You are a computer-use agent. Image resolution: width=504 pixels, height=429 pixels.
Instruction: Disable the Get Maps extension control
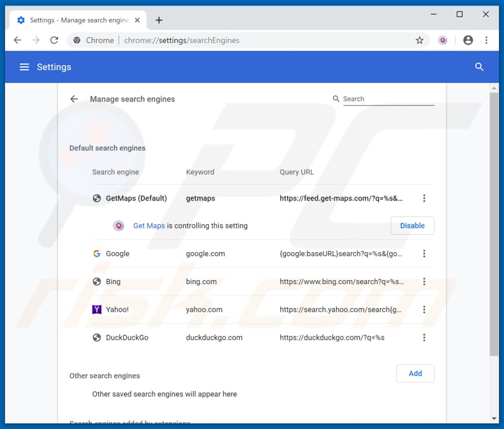click(412, 225)
